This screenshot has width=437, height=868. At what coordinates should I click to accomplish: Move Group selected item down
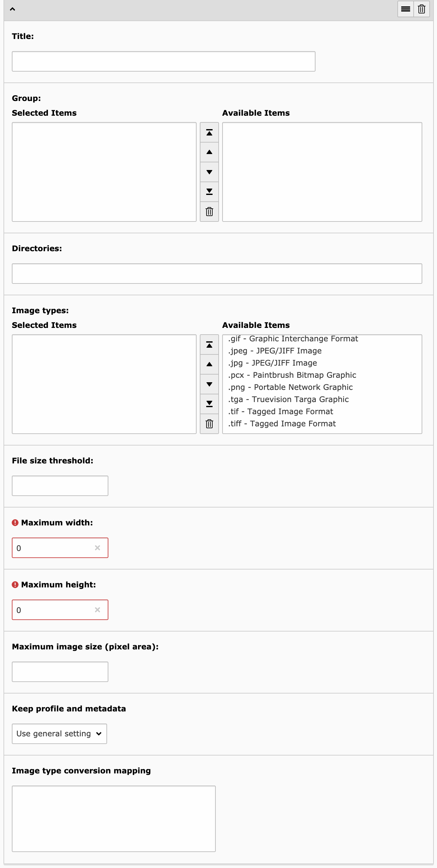pyautogui.click(x=209, y=172)
